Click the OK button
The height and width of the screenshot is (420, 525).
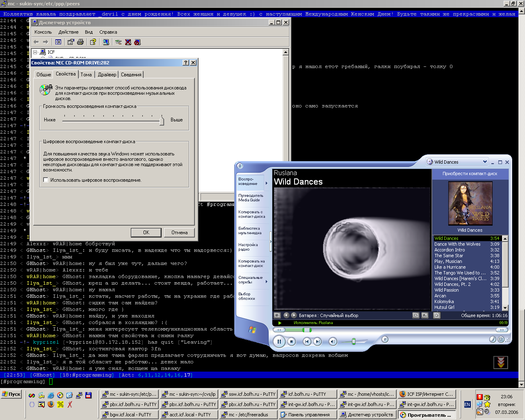(x=146, y=233)
